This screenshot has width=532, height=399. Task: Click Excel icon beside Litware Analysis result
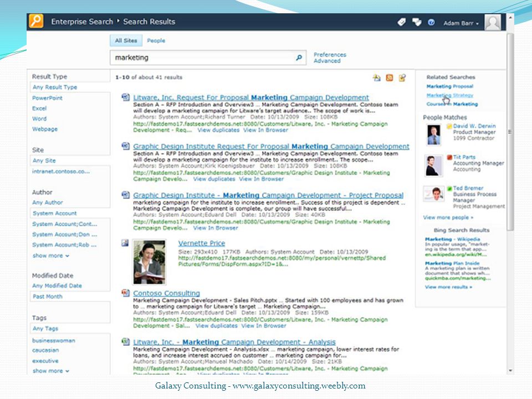tap(126, 342)
